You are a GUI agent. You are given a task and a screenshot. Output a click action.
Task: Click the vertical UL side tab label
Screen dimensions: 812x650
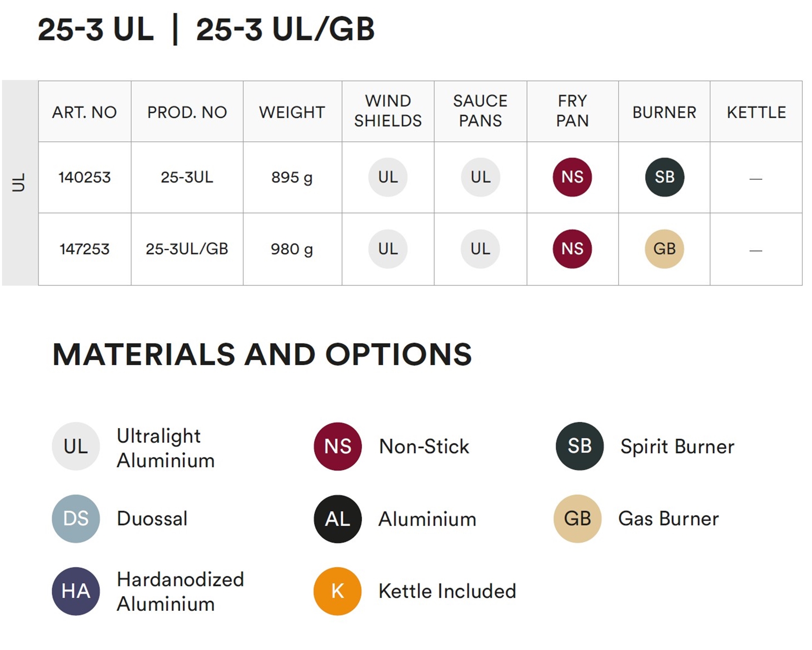[x=19, y=183]
